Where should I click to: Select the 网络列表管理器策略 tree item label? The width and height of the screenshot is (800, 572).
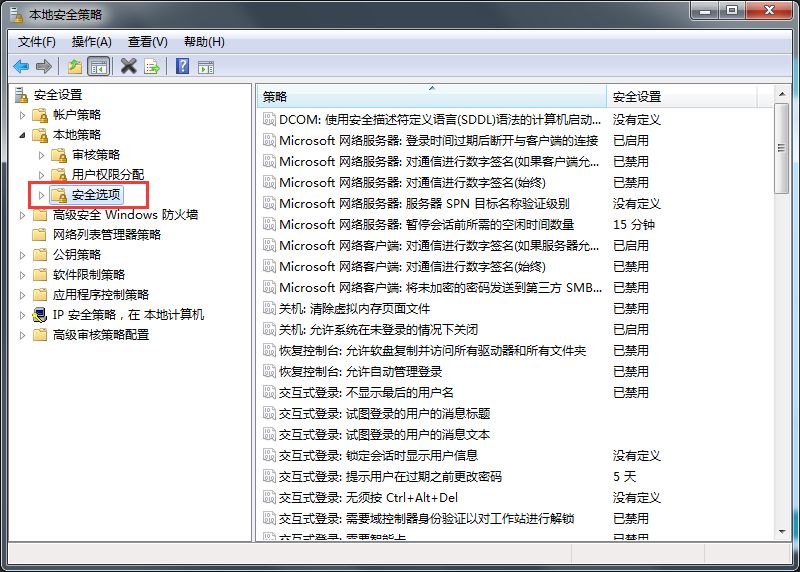click(x=107, y=235)
